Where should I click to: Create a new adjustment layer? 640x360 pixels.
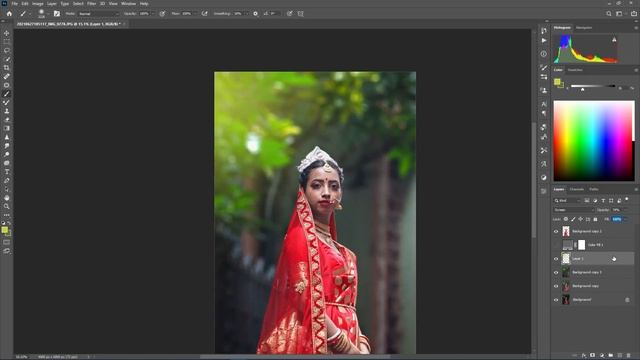[602, 356]
